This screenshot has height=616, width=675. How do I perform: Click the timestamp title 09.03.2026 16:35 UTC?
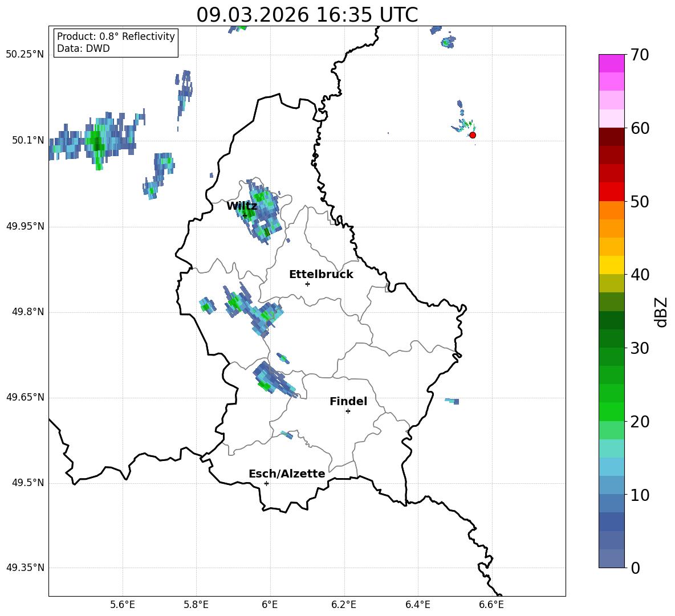coord(307,15)
